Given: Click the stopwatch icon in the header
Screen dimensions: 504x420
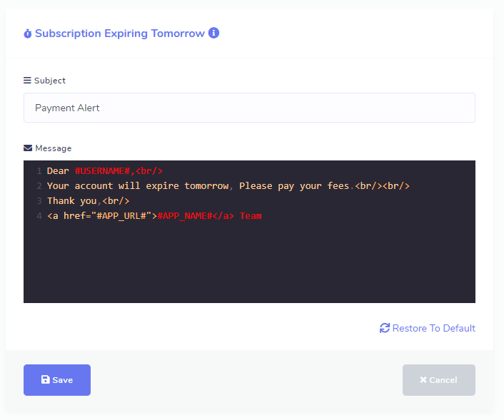Looking at the screenshot, I should 28,34.
